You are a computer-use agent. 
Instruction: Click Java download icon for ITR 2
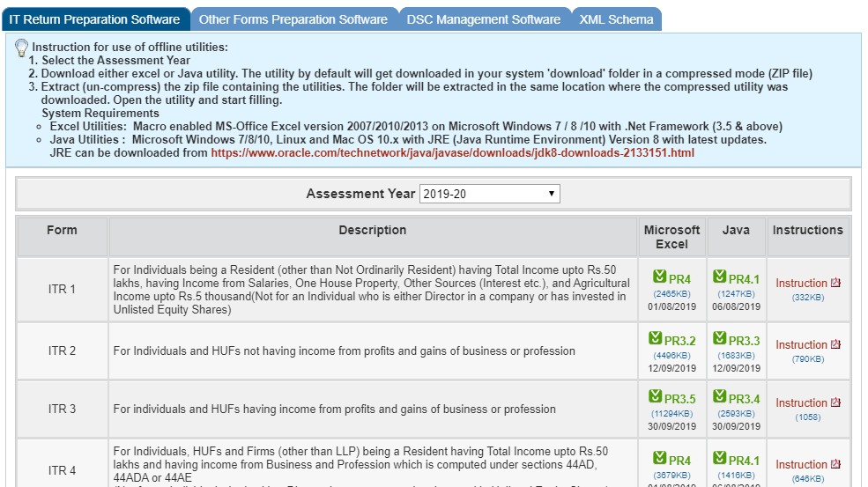pos(720,338)
